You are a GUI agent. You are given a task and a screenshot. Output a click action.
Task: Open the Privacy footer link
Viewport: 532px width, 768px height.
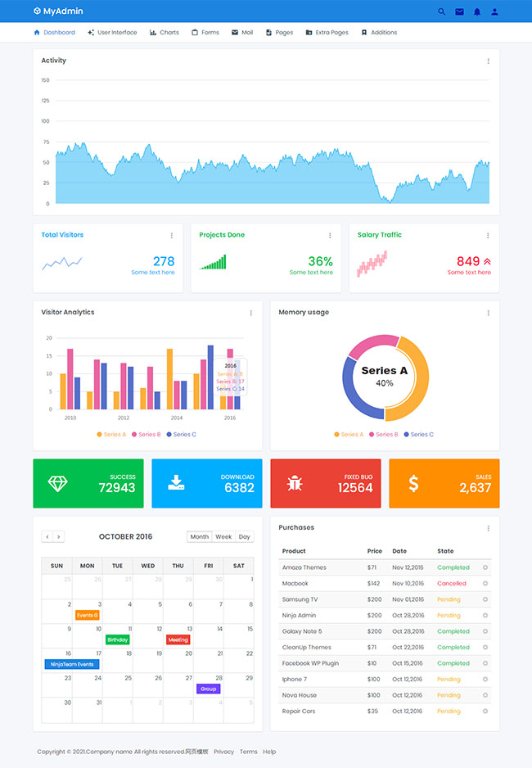click(x=223, y=752)
